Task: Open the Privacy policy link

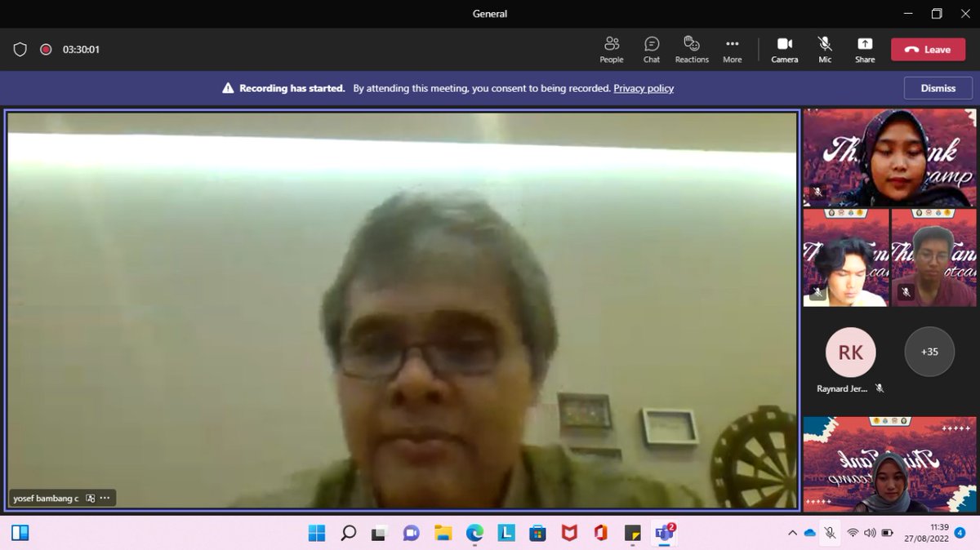Action: click(644, 88)
